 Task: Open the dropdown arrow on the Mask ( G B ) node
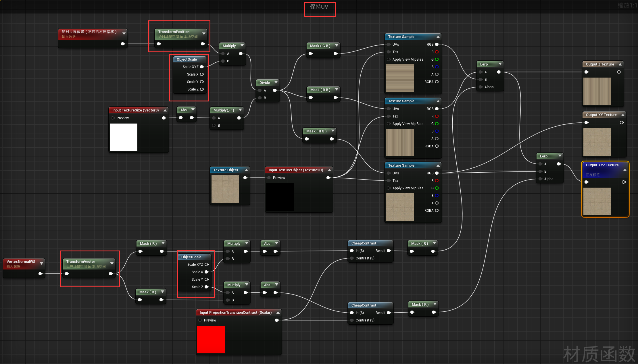tap(336, 46)
